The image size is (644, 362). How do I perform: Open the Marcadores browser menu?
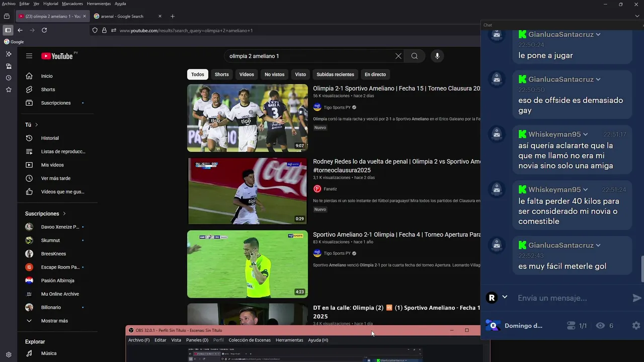pyautogui.click(x=72, y=4)
